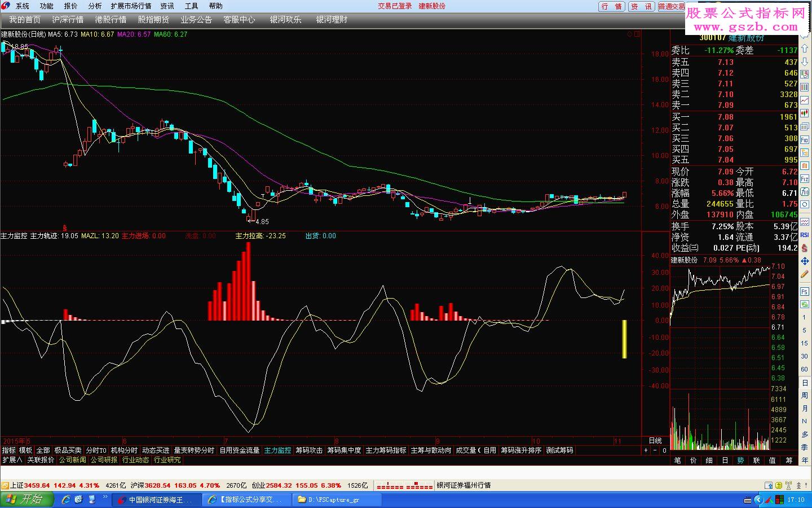Open the red-green candlestick chart tool
The width and height of the screenshot is (812, 508).
(805, 113)
